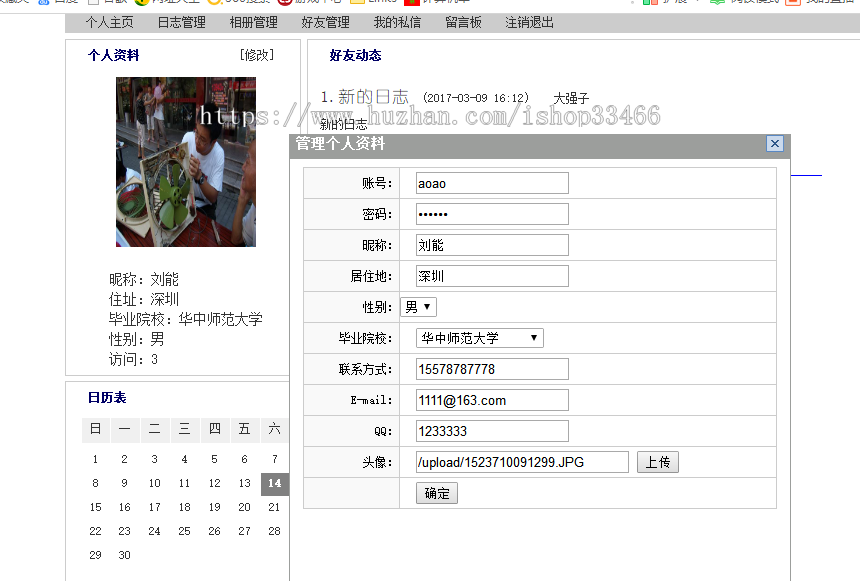Click the 上传 upload button
The image size is (860, 581).
[x=658, y=462]
